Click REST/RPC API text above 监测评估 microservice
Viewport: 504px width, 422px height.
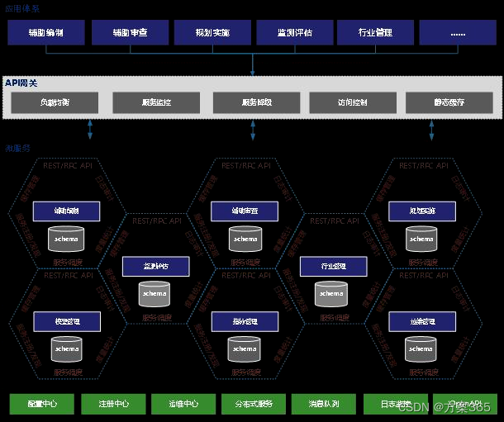click(x=157, y=221)
